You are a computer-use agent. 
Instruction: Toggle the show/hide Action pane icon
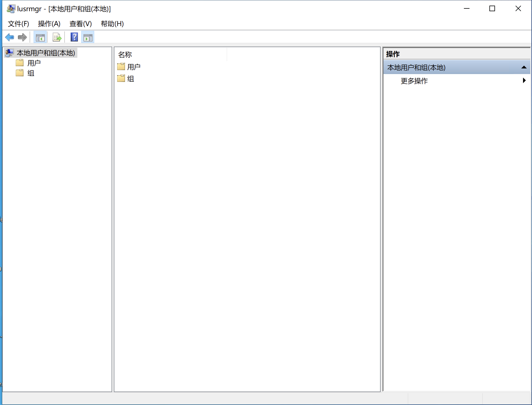[x=88, y=37]
